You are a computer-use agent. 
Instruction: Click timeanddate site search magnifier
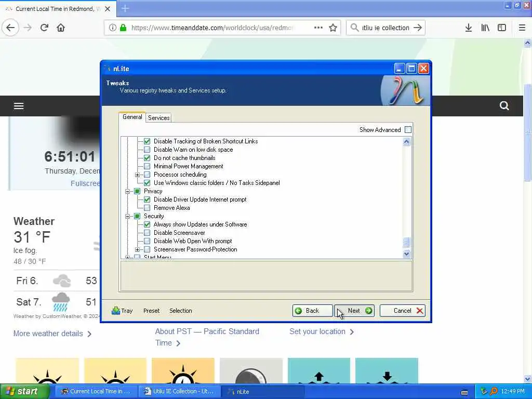[x=504, y=106]
